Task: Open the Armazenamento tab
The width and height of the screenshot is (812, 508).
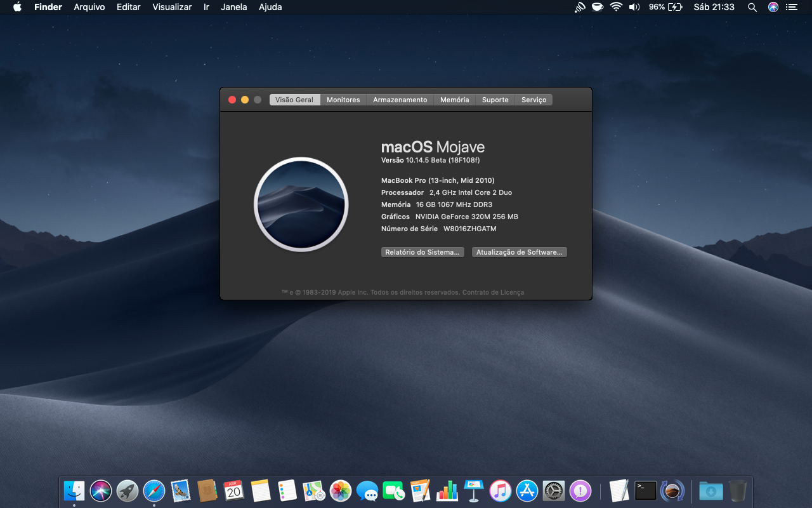Action: tap(400, 100)
